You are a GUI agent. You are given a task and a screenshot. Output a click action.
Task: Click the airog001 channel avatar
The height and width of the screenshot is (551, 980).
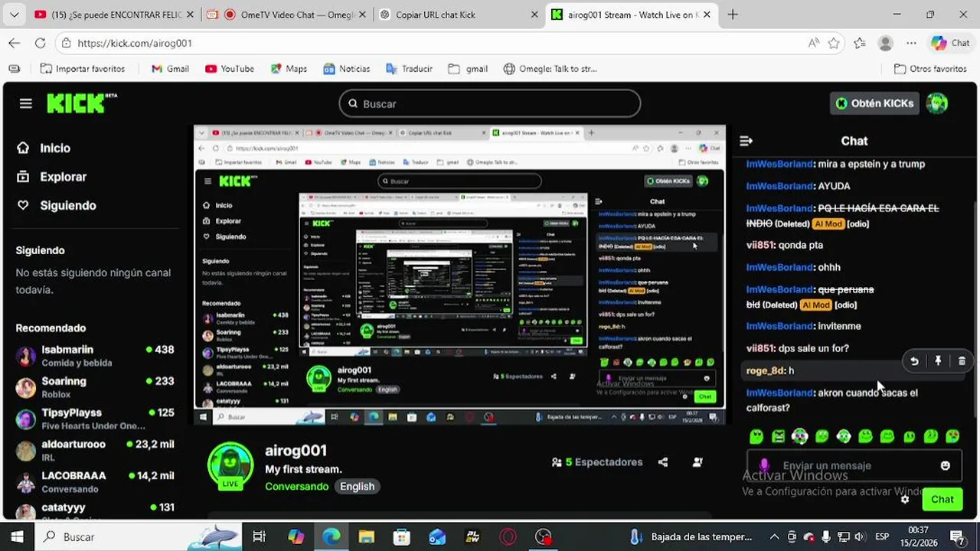[x=230, y=465]
